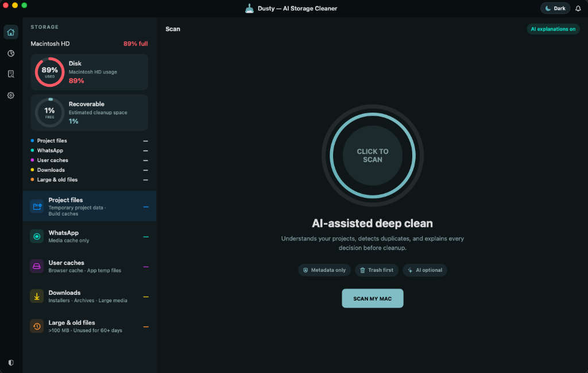
Task: Click the sparkle icon in AI optional chip
Action: [x=410, y=270]
